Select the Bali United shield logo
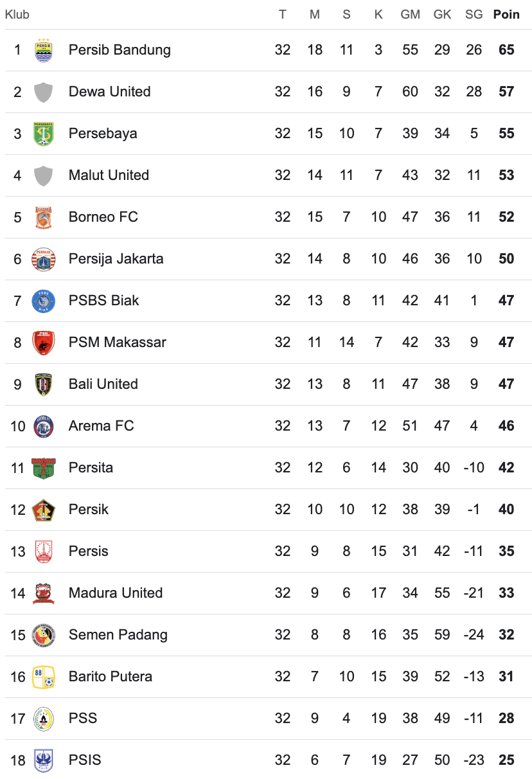This screenshot has width=532, height=779. 43,384
